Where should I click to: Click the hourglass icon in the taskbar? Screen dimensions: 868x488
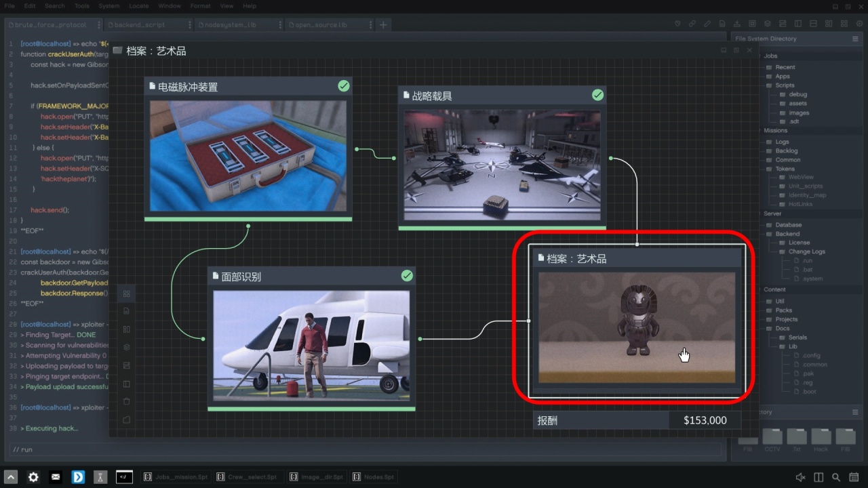click(101, 477)
